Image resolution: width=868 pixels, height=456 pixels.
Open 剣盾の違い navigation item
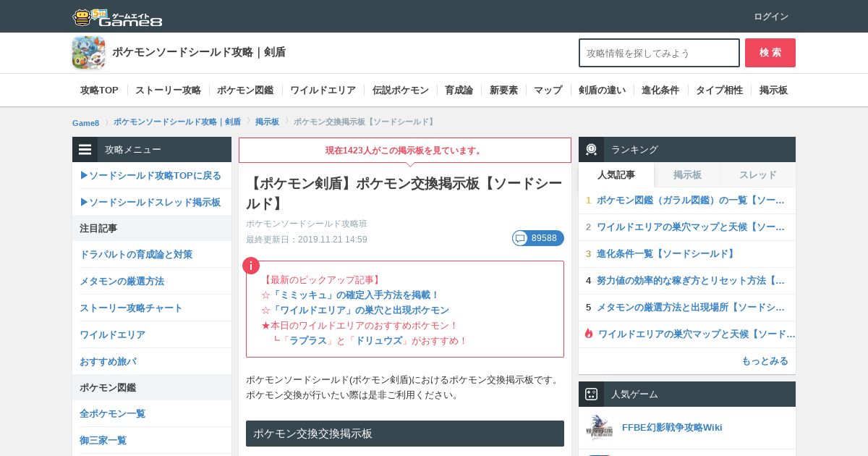point(602,90)
